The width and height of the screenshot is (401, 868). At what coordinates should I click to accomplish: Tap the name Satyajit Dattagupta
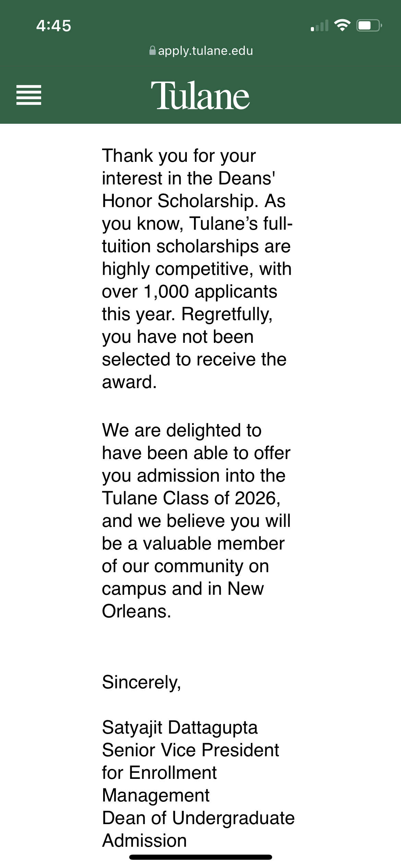tap(180, 727)
